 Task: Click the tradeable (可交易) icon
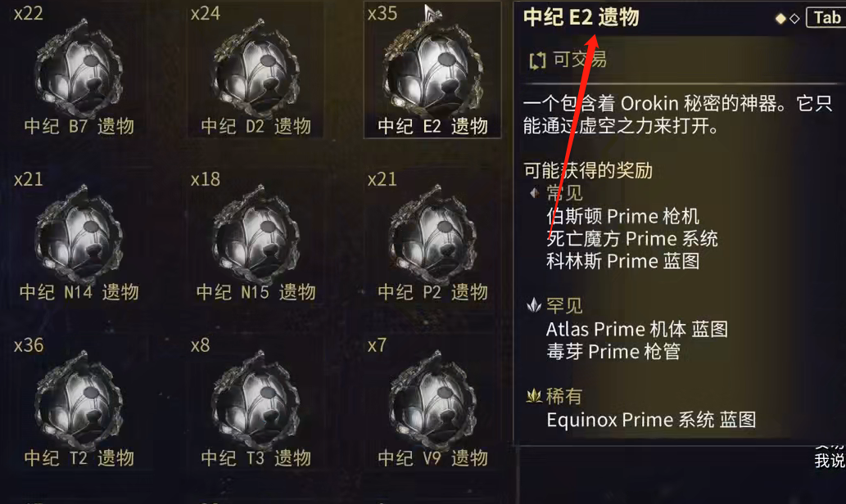point(537,61)
